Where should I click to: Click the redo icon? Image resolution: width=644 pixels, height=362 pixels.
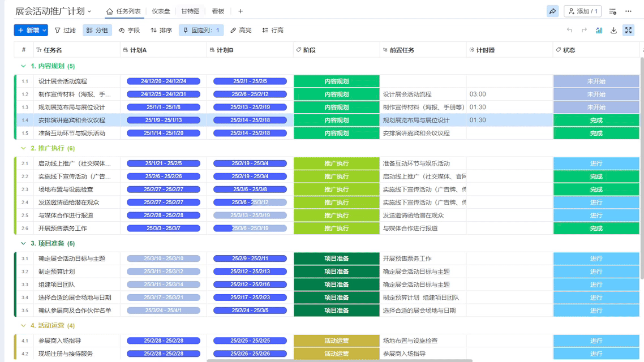pos(585,31)
